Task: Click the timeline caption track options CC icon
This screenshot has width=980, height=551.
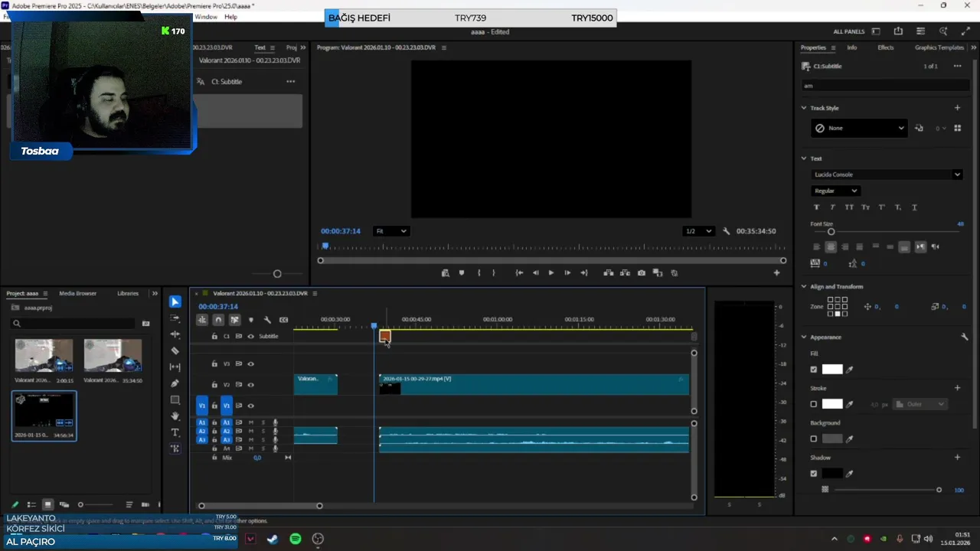Action: [284, 320]
